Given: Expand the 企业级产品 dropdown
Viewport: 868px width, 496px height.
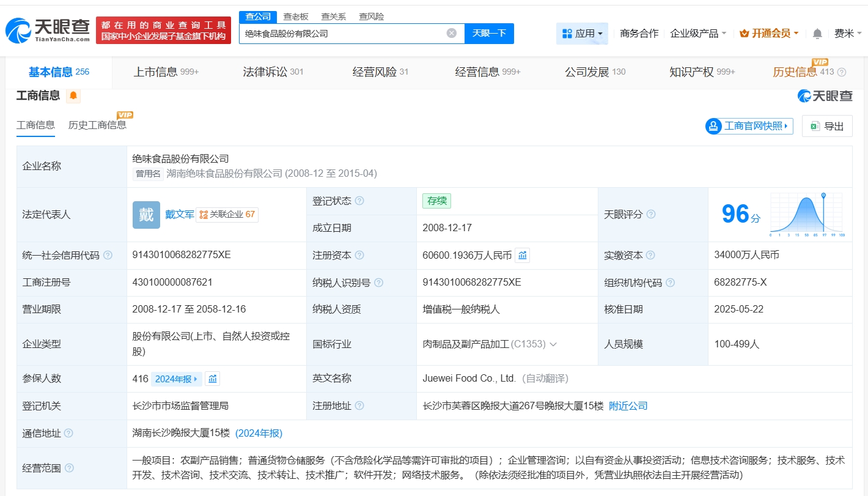Looking at the screenshot, I should [698, 34].
